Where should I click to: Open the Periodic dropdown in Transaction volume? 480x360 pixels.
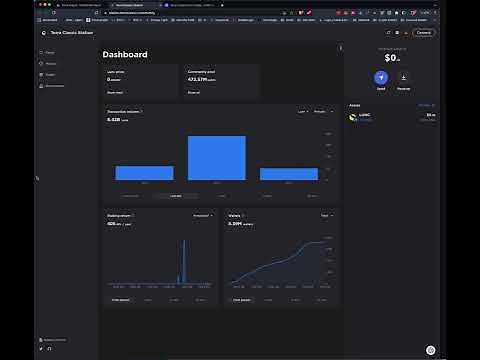click(323, 111)
